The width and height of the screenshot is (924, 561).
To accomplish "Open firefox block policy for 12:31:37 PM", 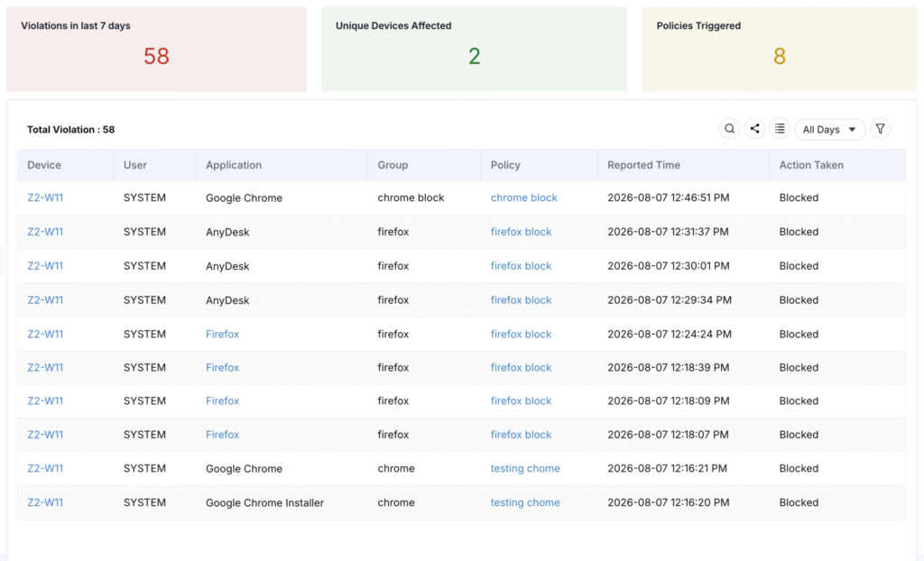I will pos(522,232).
